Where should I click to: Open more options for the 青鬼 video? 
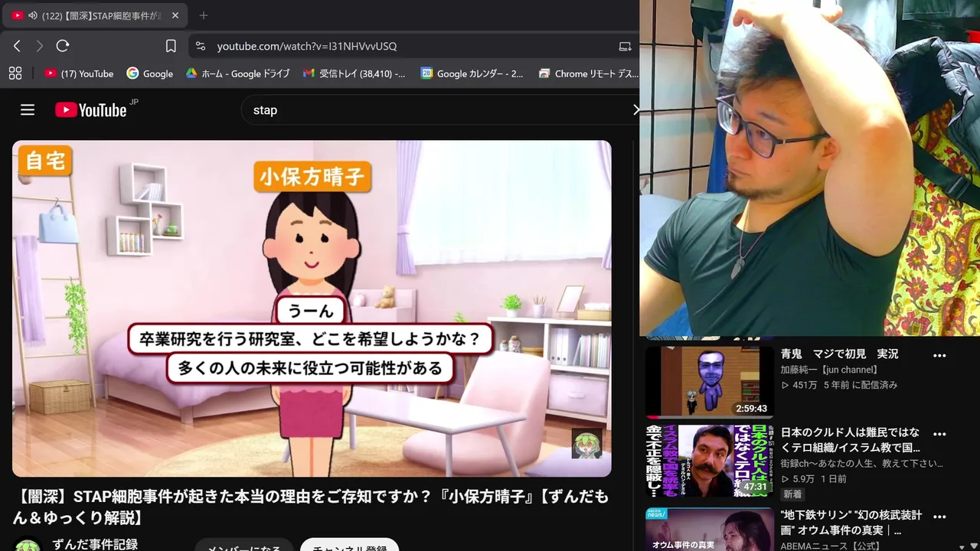pyautogui.click(x=939, y=356)
